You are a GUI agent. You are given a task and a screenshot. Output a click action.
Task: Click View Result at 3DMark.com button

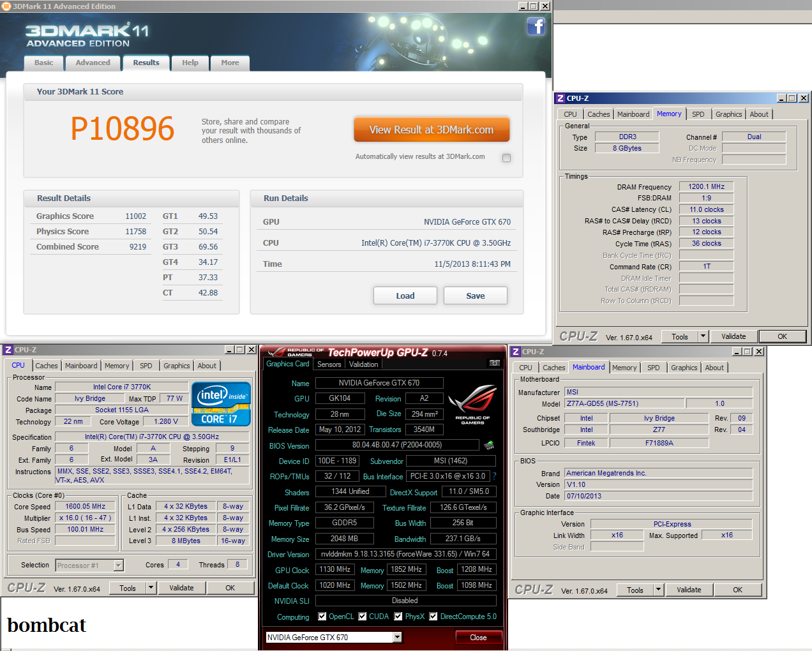(x=432, y=130)
